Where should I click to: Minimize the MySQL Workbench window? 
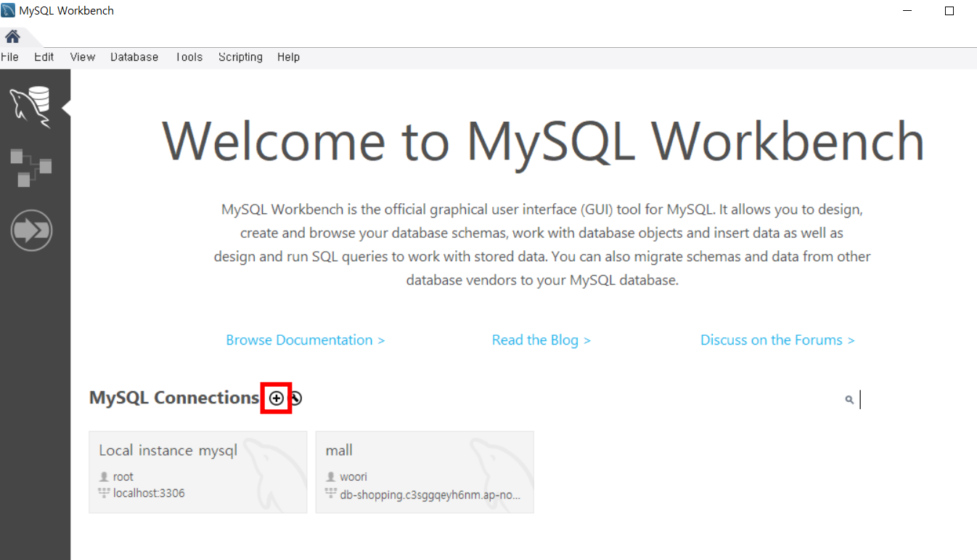tap(909, 11)
